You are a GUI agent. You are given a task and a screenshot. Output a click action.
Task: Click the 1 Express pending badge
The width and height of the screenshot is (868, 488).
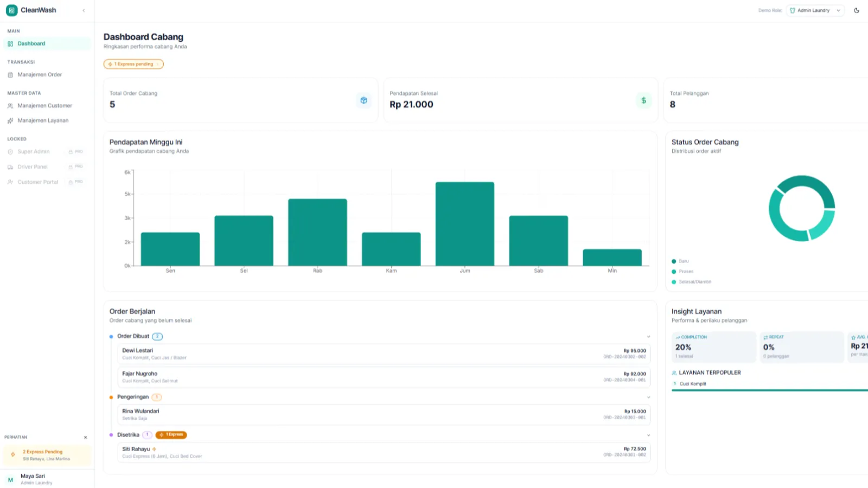pos(133,64)
